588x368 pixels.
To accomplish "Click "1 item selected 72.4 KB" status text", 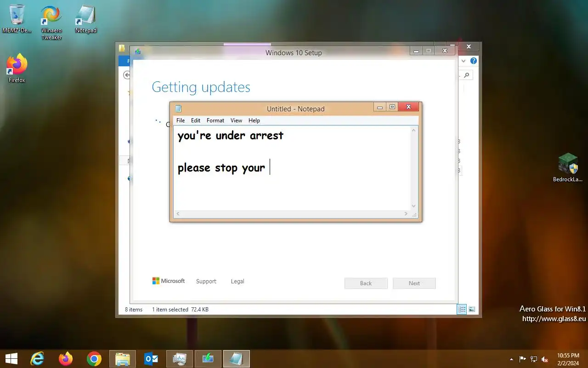I will 180,310.
